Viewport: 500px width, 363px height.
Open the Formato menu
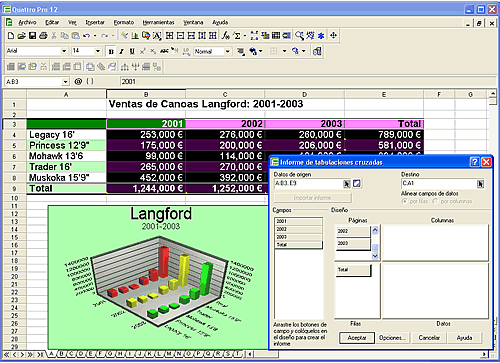click(x=124, y=22)
